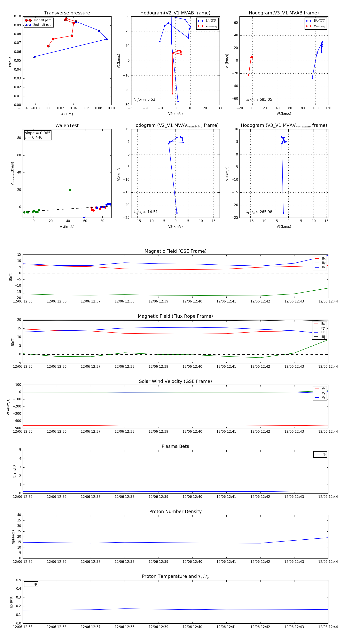Click the "Plasma Beta" plot title
This screenshot has height=644, width=351.
pyautogui.click(x=175, y=447)
